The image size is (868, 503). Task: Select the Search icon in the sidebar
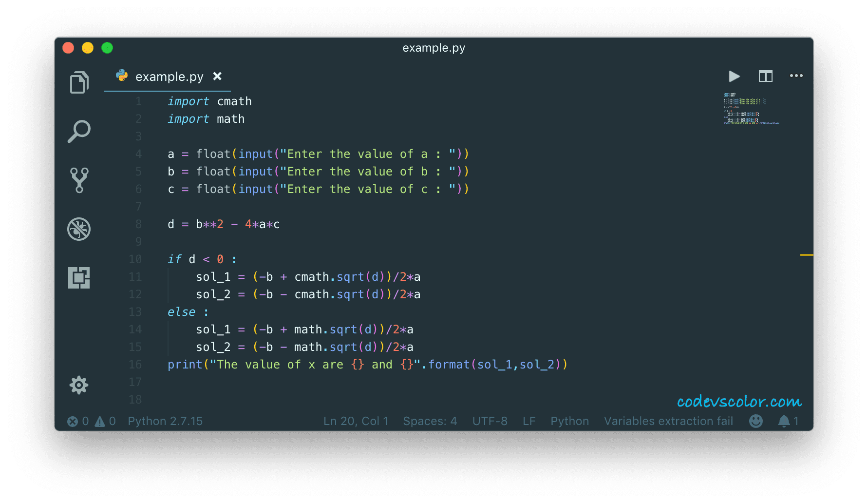(x=79, y=131)
